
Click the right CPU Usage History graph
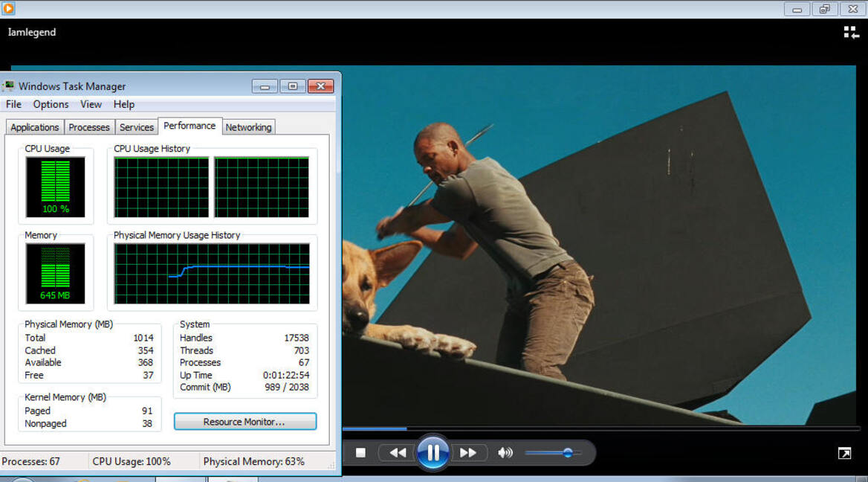pos(262,187)
